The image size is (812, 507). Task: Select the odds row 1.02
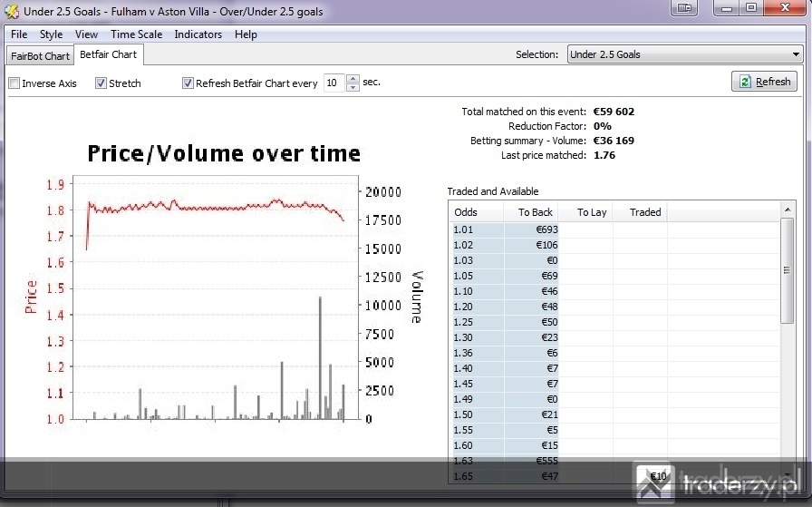[614, 245]
